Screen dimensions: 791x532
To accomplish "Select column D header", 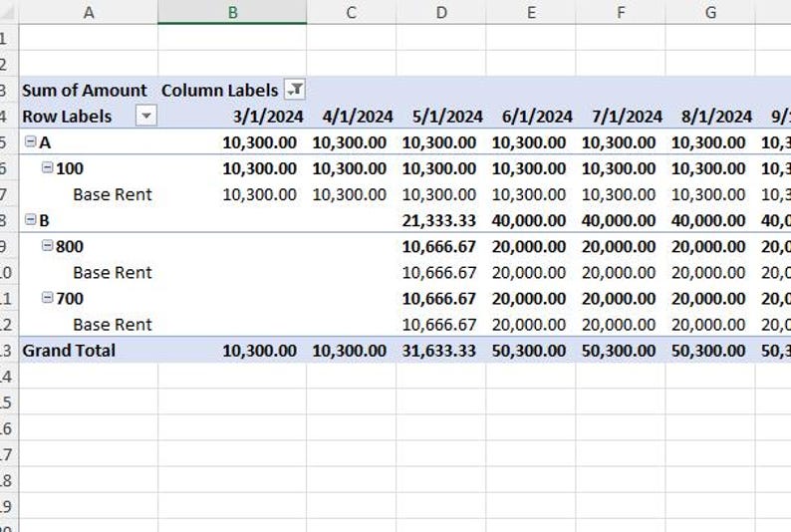I will tap(441, 12).
